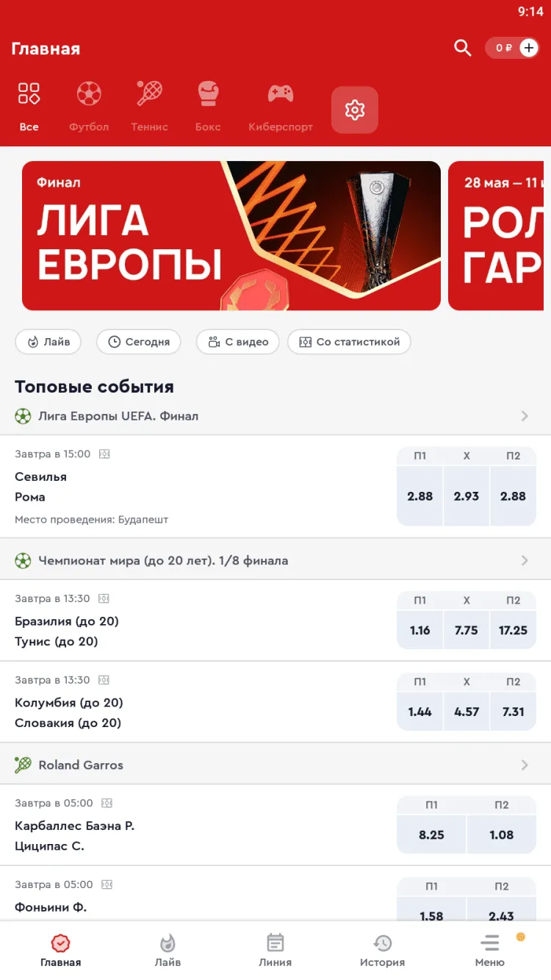Screen dimensions: 551x980
Task: Choose the Boxing glove category icon
Action: [x=208, y=94]
